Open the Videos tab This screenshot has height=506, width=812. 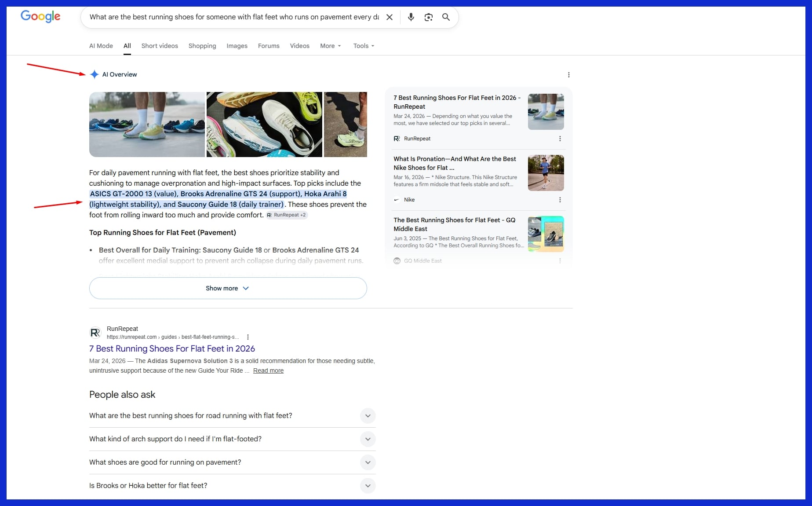[300, 46]
